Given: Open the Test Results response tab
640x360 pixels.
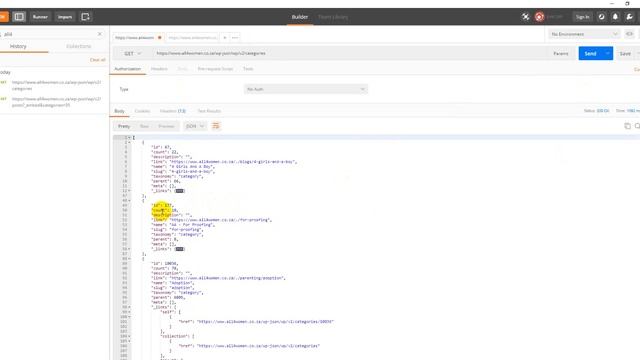Looking at the screenshot, I should point(209,111).
